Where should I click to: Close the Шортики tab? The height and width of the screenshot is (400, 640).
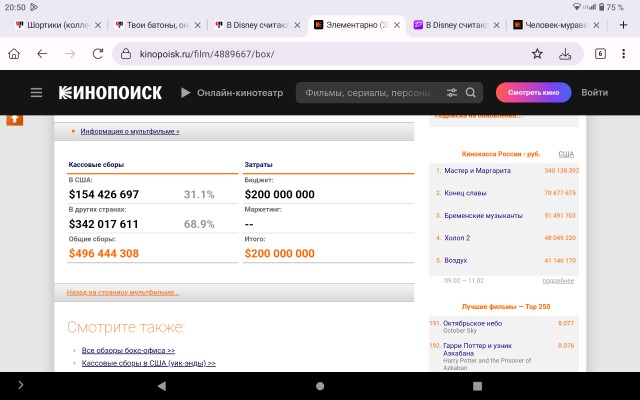[98, 25]
